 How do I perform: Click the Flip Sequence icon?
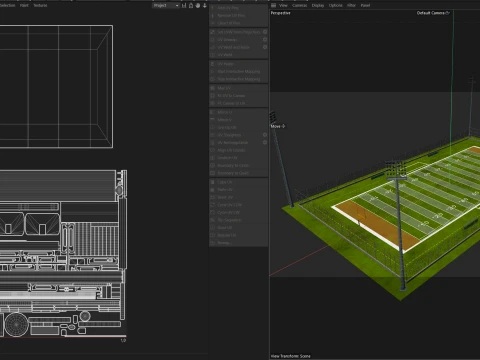pyautogui.click(x=213, y=220)
